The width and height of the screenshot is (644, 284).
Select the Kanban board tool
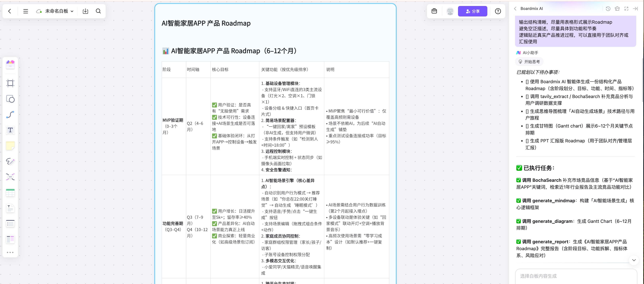tap(10, 239)
